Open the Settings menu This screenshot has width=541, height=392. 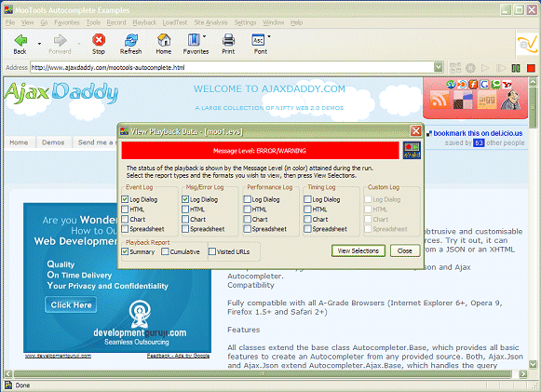tap(245, 22)
